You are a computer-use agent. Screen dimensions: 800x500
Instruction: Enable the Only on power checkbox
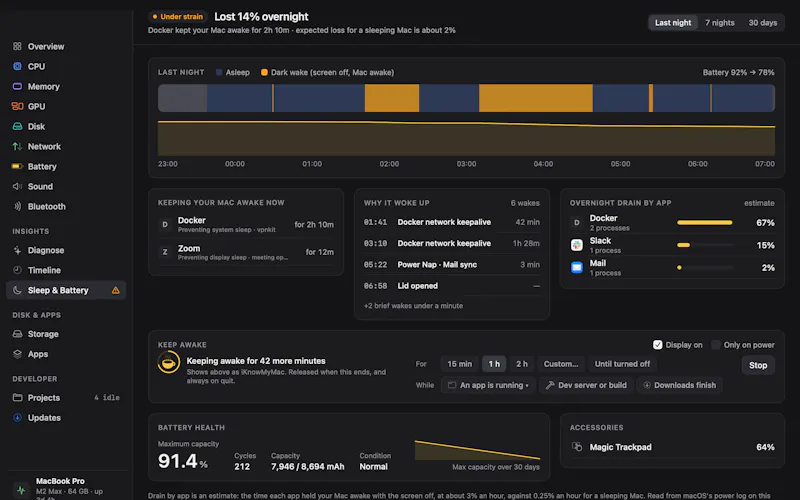[716, 345]
